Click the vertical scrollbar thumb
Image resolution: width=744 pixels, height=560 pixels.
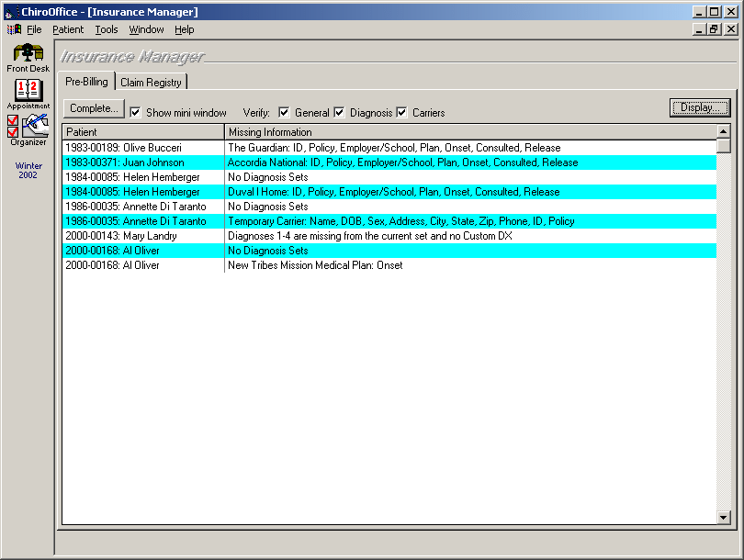723,146
